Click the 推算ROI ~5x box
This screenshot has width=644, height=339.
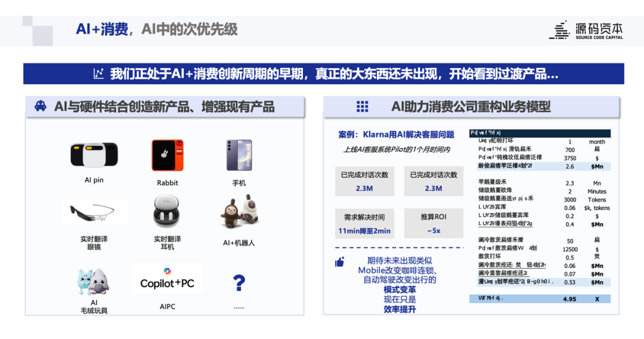point(434,224)
